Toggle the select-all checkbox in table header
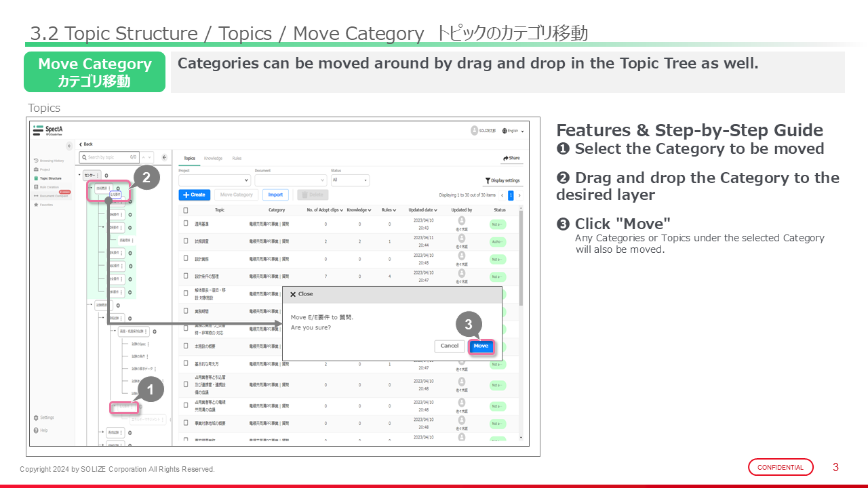The height and width of the screenshot is (488, 868). coord(186,210)
